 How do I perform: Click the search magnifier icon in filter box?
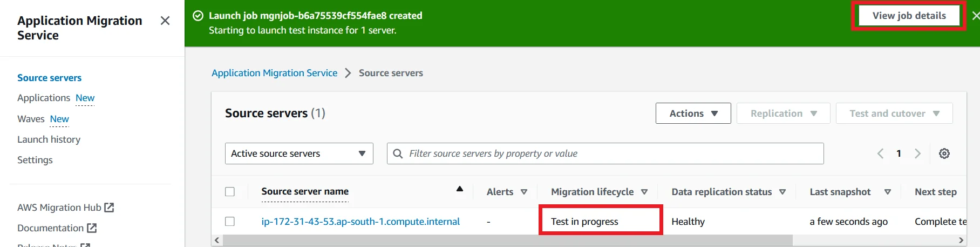pyautogui.click(x=398, y=153)
